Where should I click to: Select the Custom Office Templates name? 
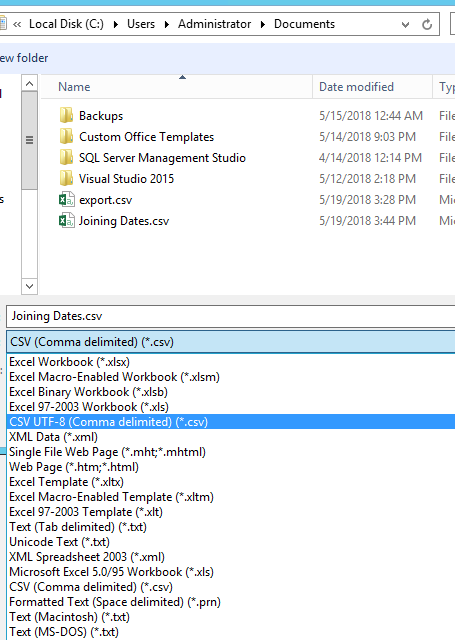tap(146, 137)
